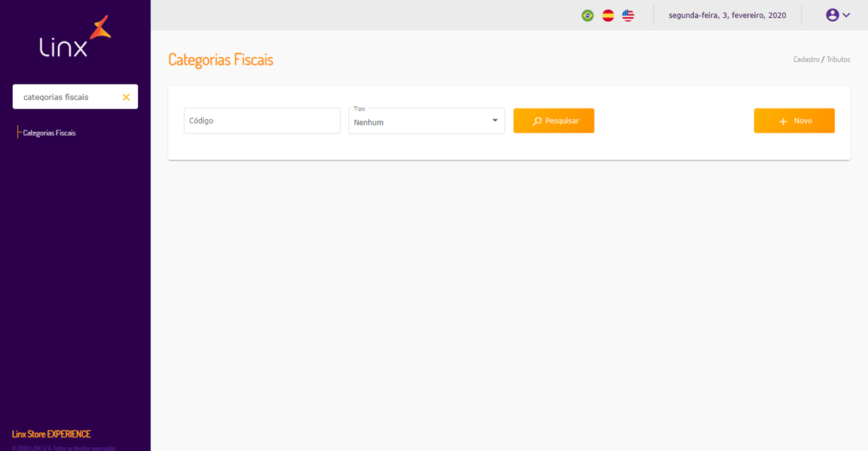This screenshot has width=868, height=451.
Task: Click the Linx Store EXPERIENCE footer label
Action: click(x=51, y=434)
